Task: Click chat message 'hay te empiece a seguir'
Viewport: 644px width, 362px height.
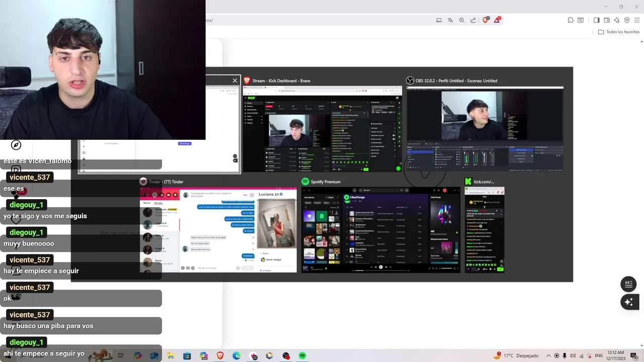Action: pyautogui.click(x=41, y=270)
